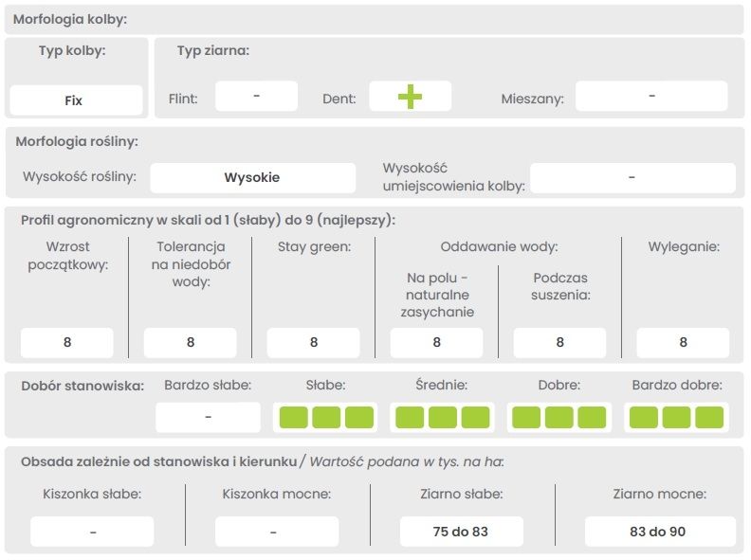Click the Mieszany grain type field
This screenshot has width=751, height=560.
[x=651, y=97]
